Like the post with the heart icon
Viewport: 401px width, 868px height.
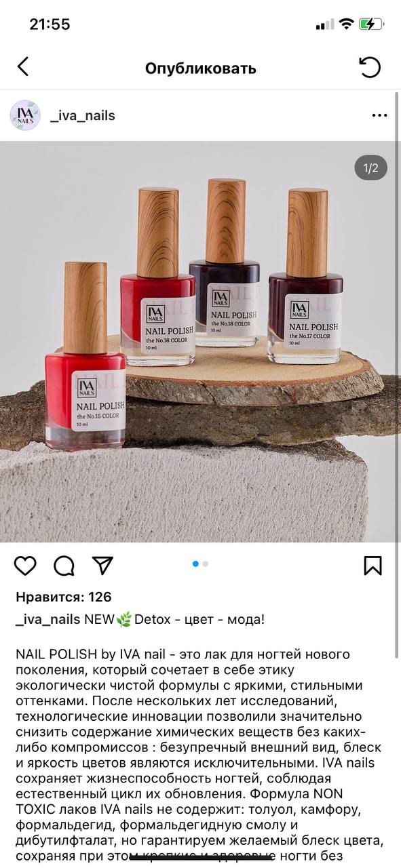[x=25, y=566]
